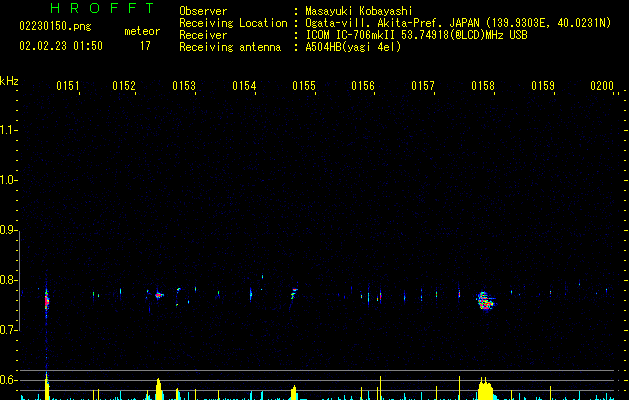
Task: Click the 0157 time marker
Action: 423,86
